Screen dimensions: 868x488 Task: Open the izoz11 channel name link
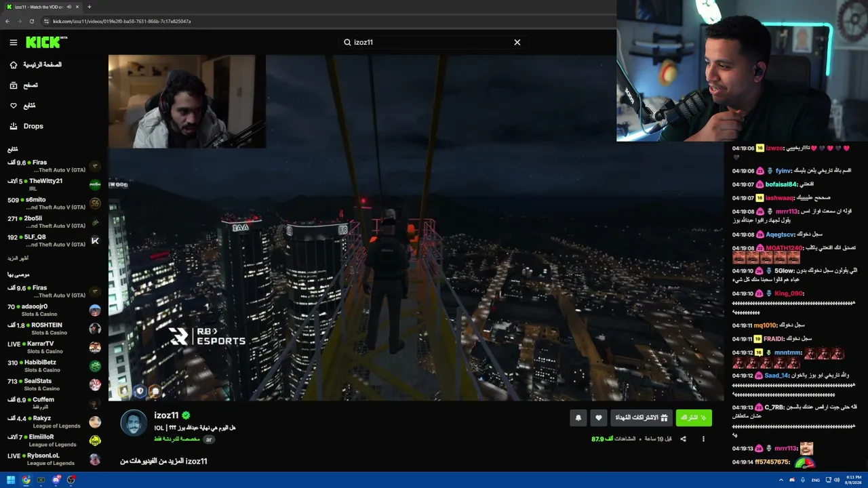click(x=166, y=415)
